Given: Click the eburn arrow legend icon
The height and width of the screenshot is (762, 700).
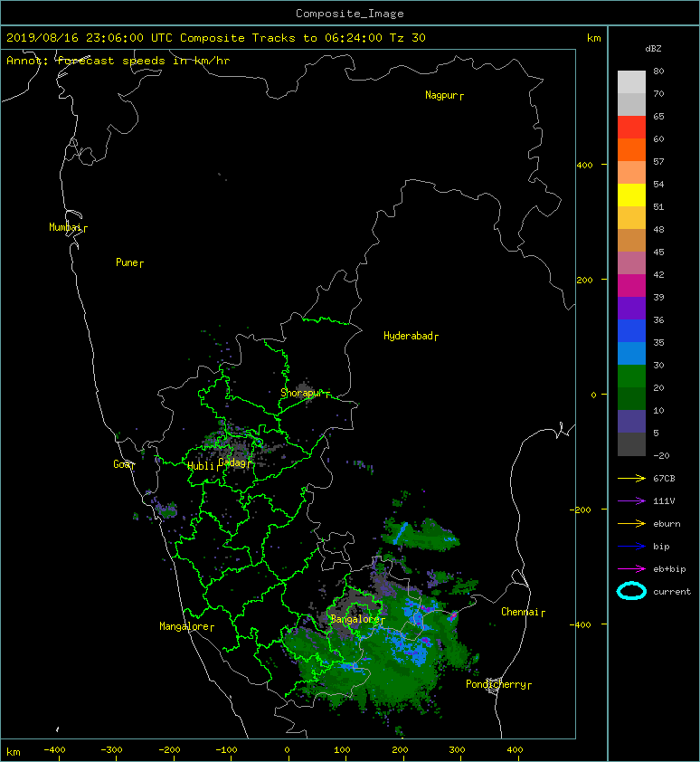Looking at the screenshot, I should click(631, 524).
